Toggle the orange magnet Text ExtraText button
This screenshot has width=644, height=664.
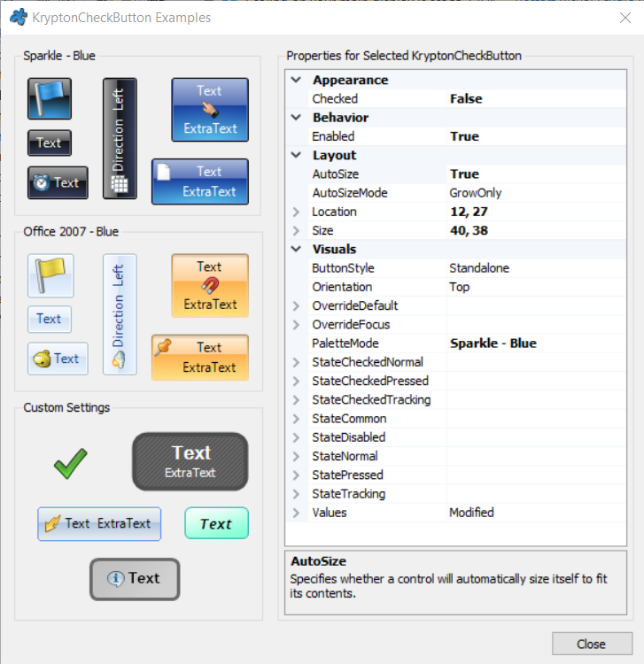(210, 286)
